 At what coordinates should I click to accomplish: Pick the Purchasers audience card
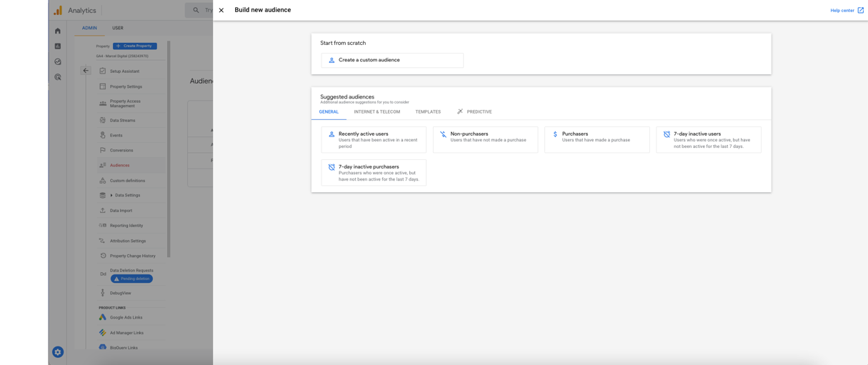click(597, 140)
